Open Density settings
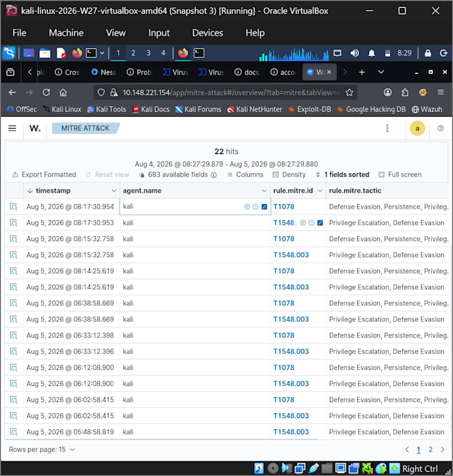 (289, 175)
